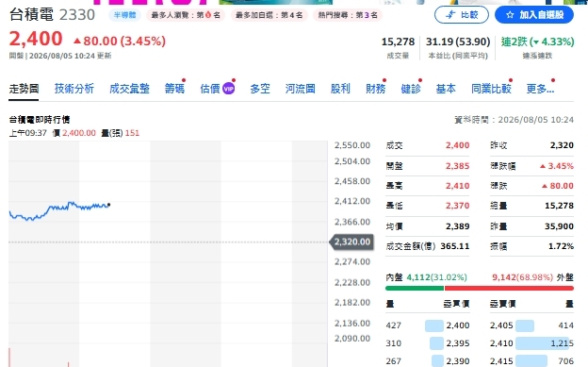
Task: Click the 本益比 31.19 (53.90) value
Action: pos(458,42)
